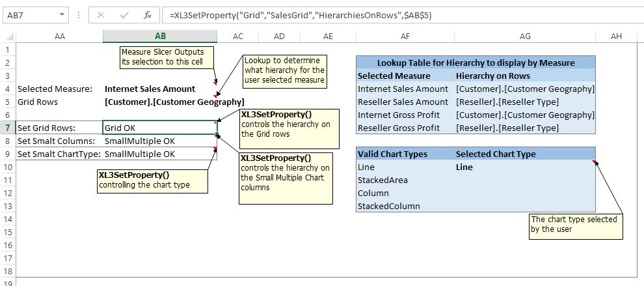Screen dimensions: 644x286
Task: Select row header 7
Action: point(7,128)
